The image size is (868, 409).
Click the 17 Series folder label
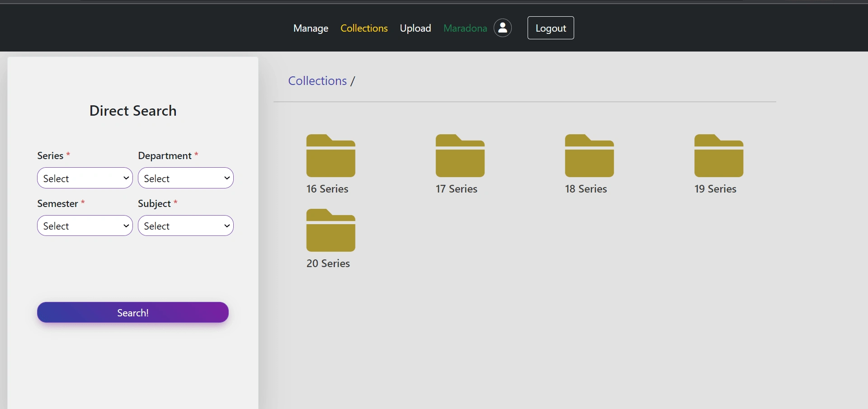point(456,189)
